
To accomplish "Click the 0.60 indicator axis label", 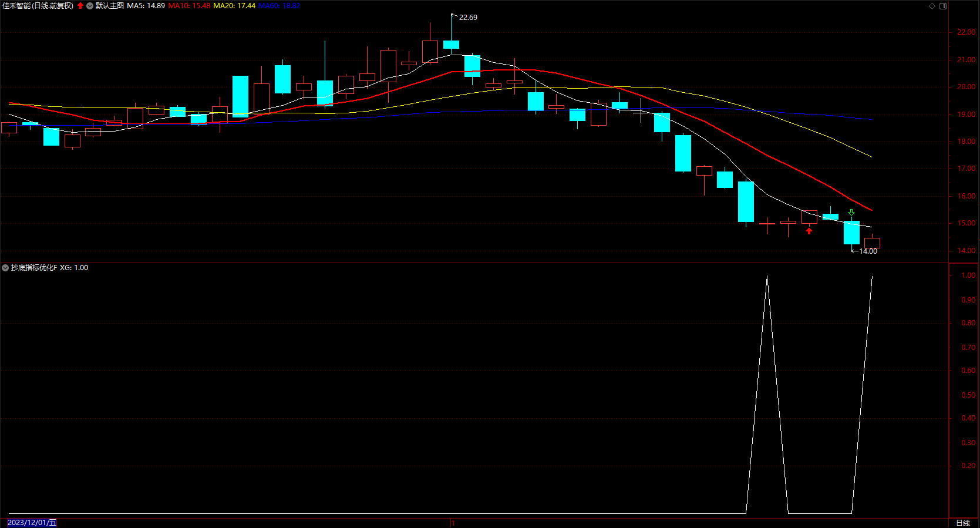I will coord(968,371).
